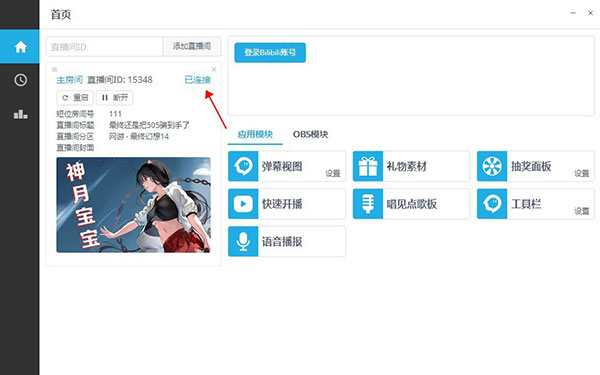The image size is (600, 375).
Task: Click the 重启 restart button
Action: [x=75, y=98]
